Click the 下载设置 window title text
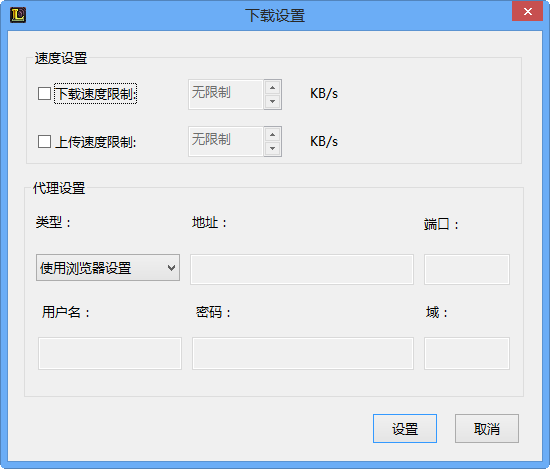Image resolution: width=550 pixels, height=469 pixels. [275, 16]
